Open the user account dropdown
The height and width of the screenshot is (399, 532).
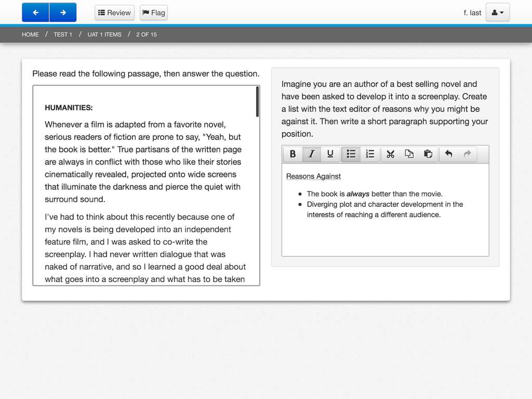(497, 12)
